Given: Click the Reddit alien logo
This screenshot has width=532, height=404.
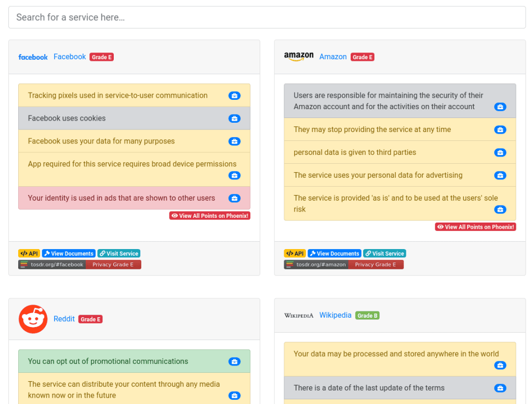Looking at the screenshot, I should [33, 319].
